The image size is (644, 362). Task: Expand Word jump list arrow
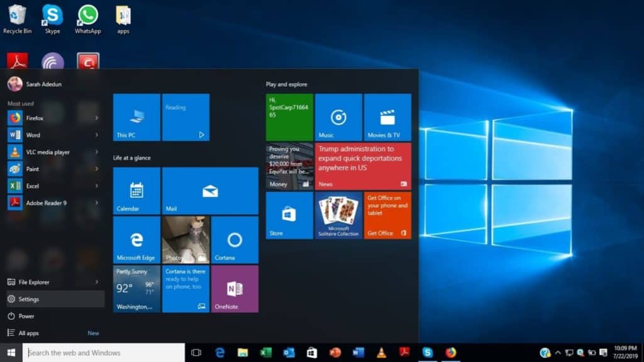(96, 135)
